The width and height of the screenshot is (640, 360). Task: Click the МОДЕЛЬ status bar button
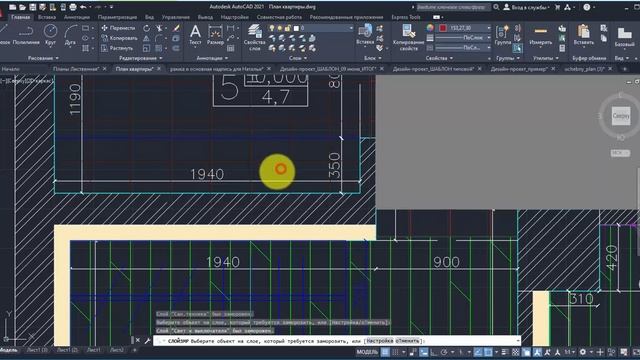(x=367, y=352)
